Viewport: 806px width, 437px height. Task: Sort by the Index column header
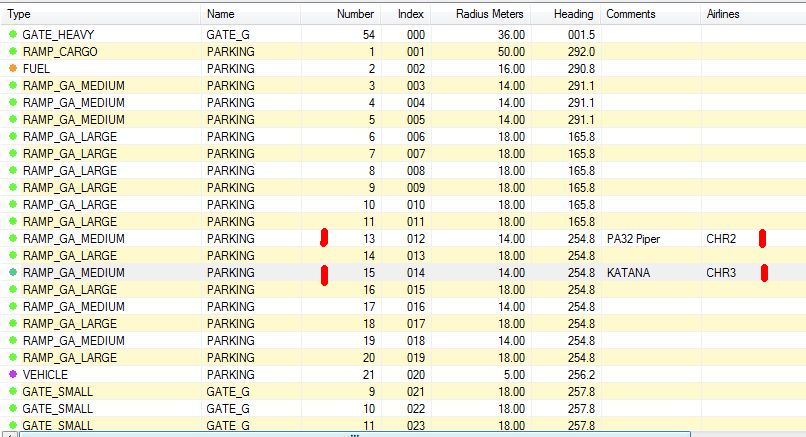click(406, 14)
